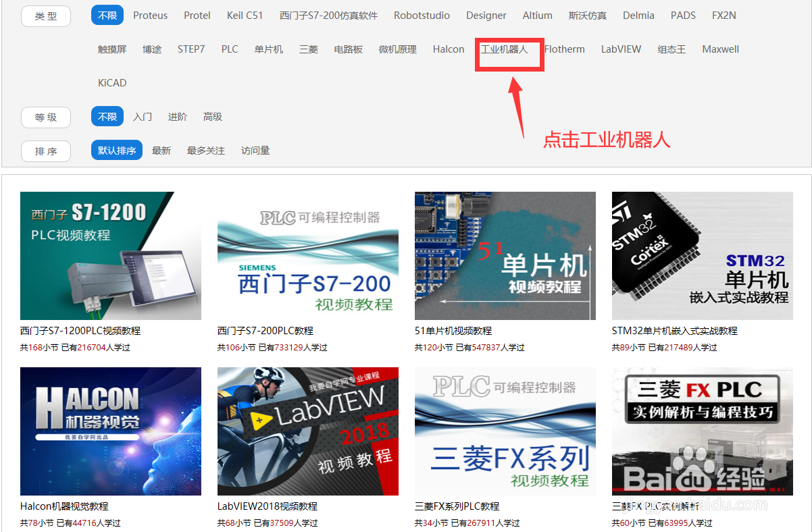Click the 排序 label button

coord(46,151)
